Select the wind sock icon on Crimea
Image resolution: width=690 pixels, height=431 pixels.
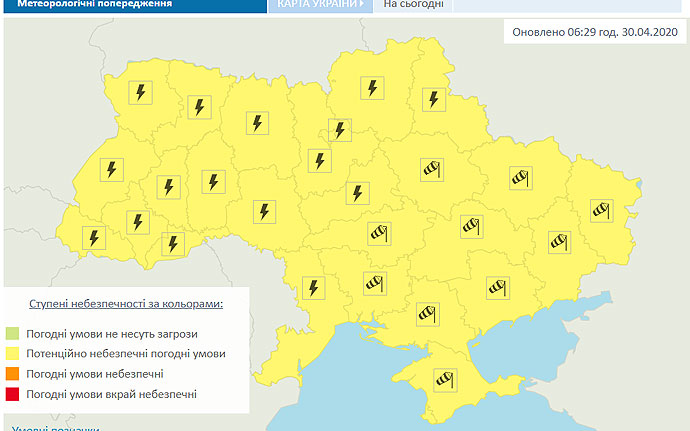(x=442, y=380)
